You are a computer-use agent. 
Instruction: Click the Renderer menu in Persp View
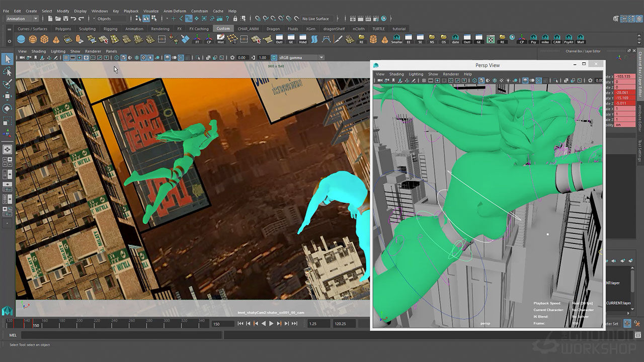coord(450,74)
